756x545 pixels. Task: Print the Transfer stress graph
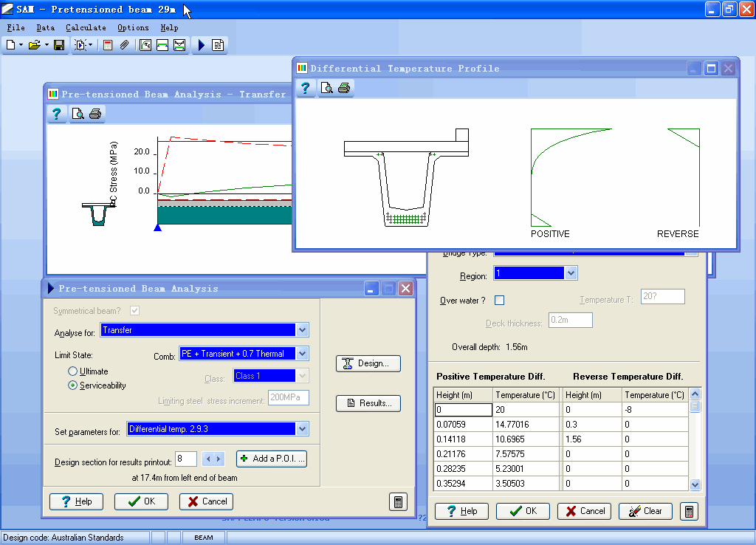point(95,114)
